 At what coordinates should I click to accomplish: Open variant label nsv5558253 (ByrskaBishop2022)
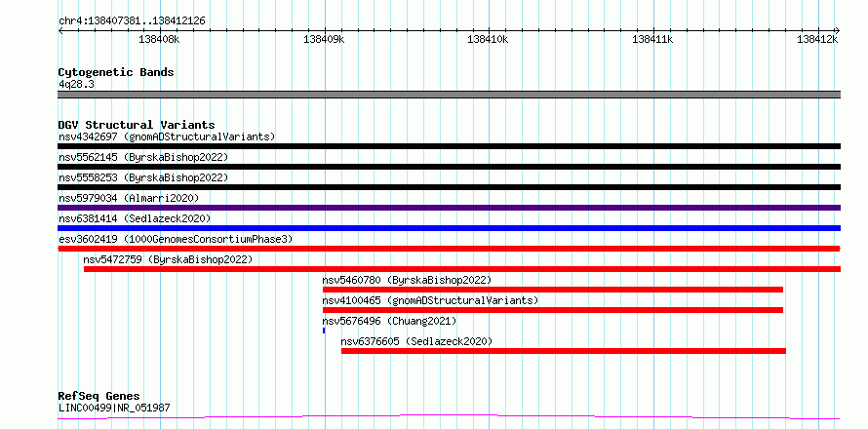click(143, 177)
